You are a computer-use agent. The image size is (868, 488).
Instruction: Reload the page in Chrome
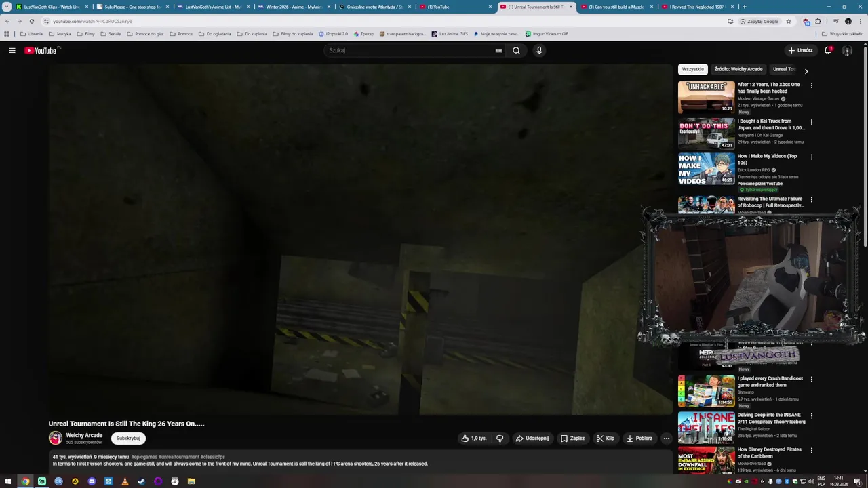point(31,21)
